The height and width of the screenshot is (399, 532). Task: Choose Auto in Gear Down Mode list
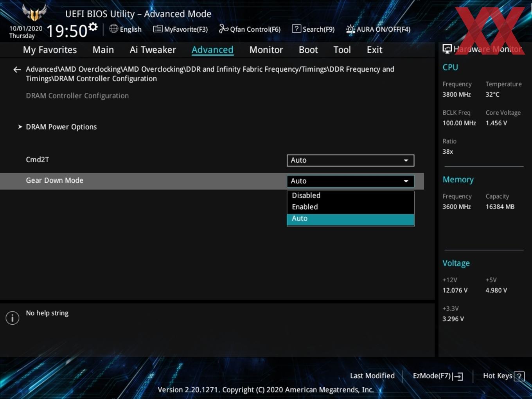(350, 219)
